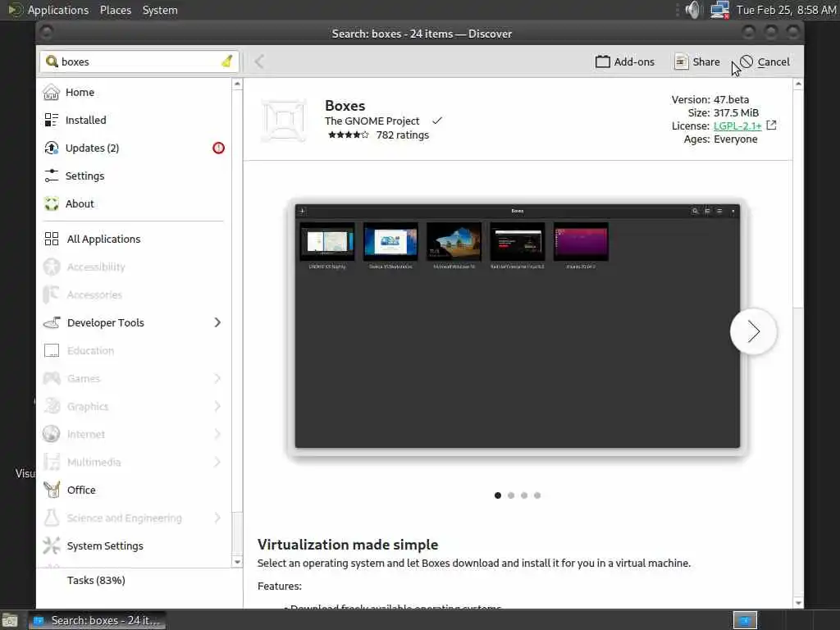Open the Applications menu
Screen dimensions: 840x630
pyautogui.click(x=58, y=10)
